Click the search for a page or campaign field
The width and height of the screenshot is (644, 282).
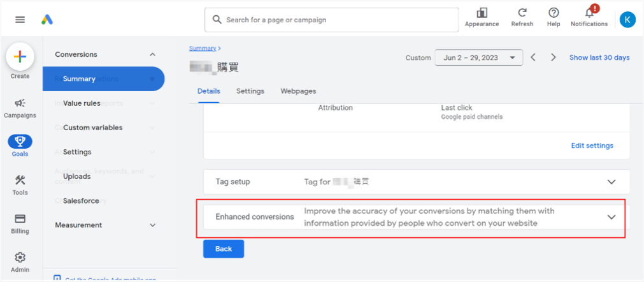pyautogui.click(x=331, y=20)
